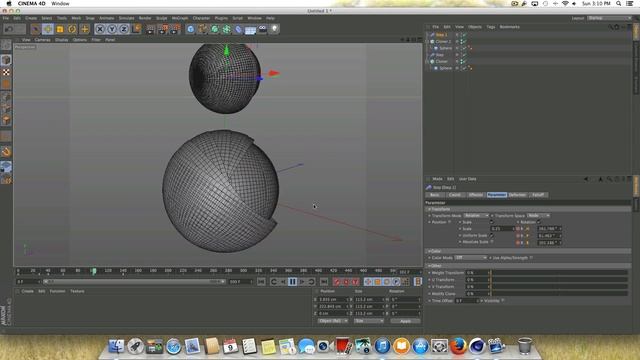This screenshot has height=360, width=640.
Task: Open the Simulate menu
Action: (x=126, y=18)
